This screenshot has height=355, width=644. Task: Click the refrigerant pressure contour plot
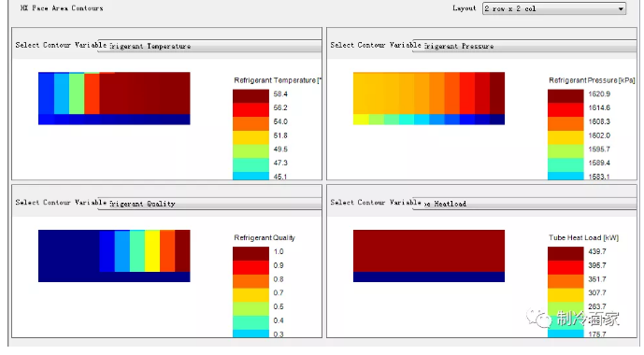tap(429, 98)
